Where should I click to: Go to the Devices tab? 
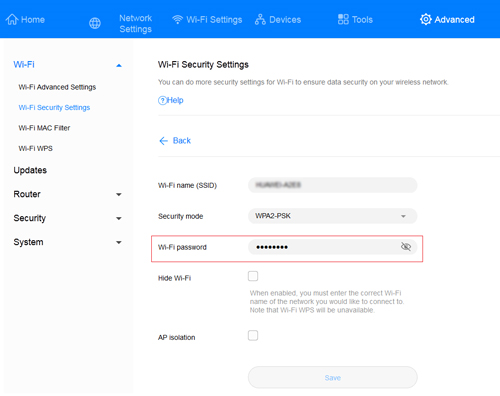[x=285, y=20]
